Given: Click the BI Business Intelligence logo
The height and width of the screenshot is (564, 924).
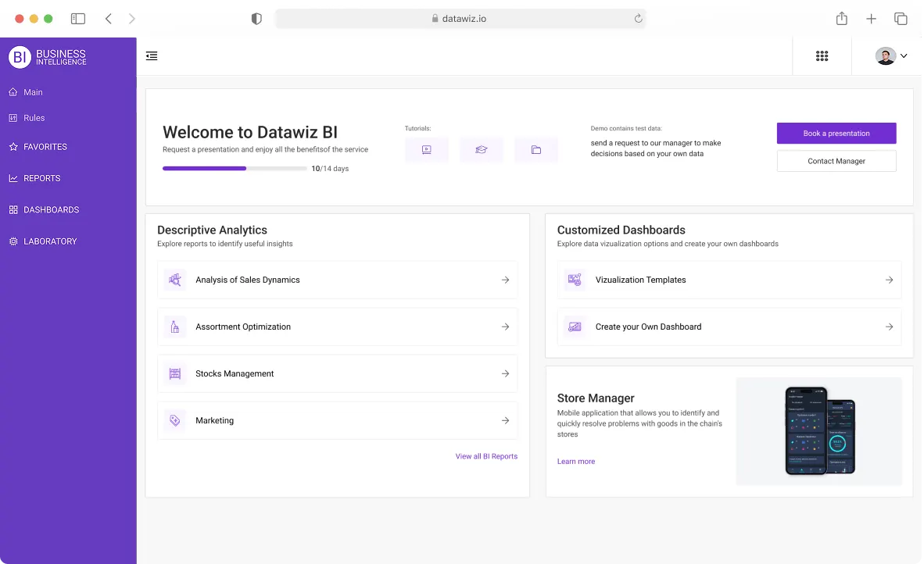Looking at the screenshot, I should click(48, 57).
